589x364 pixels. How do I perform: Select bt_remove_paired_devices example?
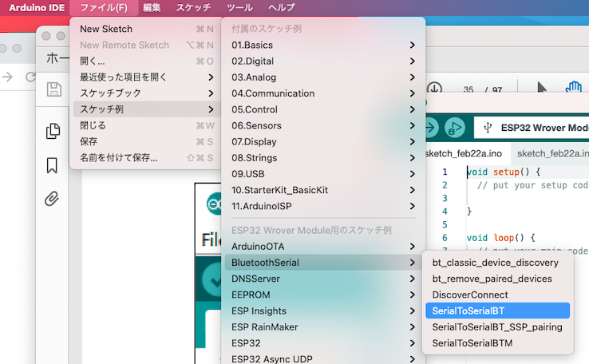[498, 279]
